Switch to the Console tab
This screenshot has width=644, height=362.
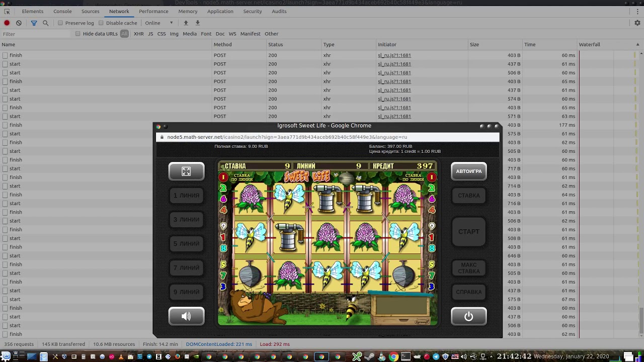62,11
